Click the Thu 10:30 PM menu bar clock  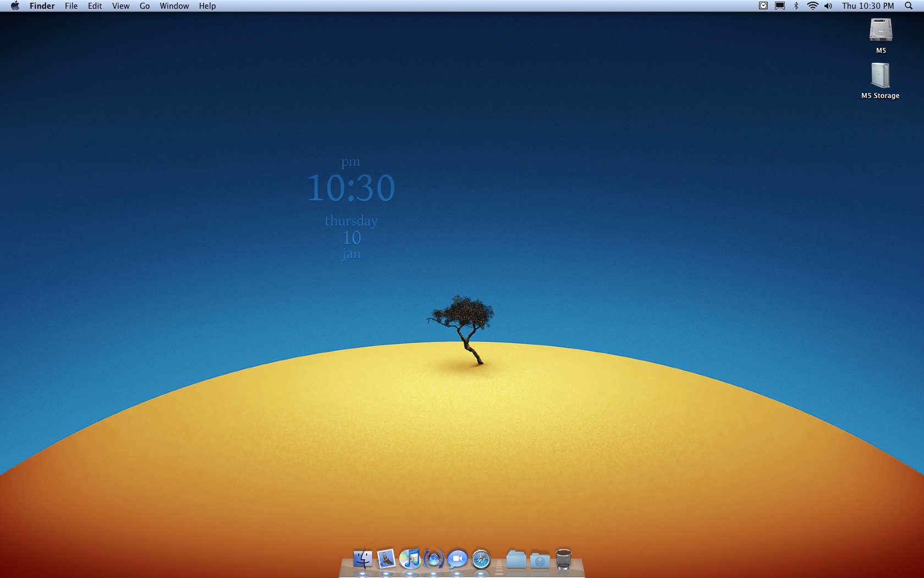pyautogui.click(x=868, y=6)
